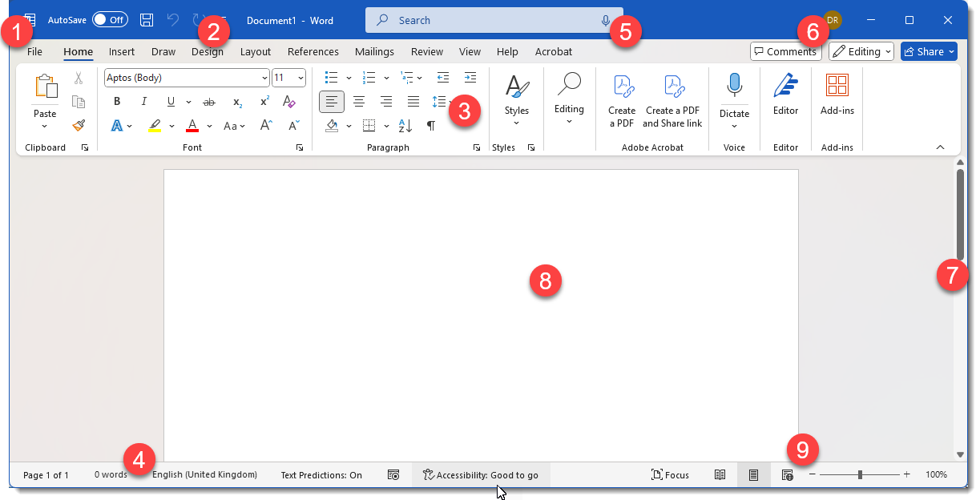Clear all formatting icon
This screenshot has width=980, height=500.
(x=290, y=102)
